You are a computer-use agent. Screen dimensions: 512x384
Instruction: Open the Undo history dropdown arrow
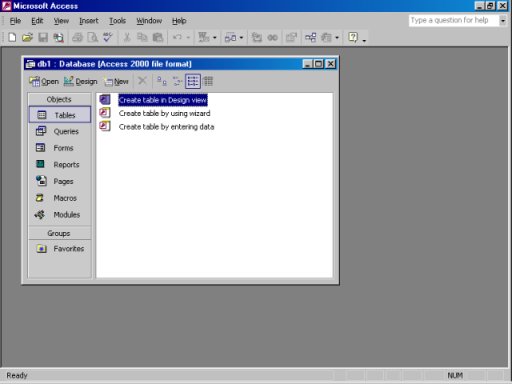tap(188, 37)
